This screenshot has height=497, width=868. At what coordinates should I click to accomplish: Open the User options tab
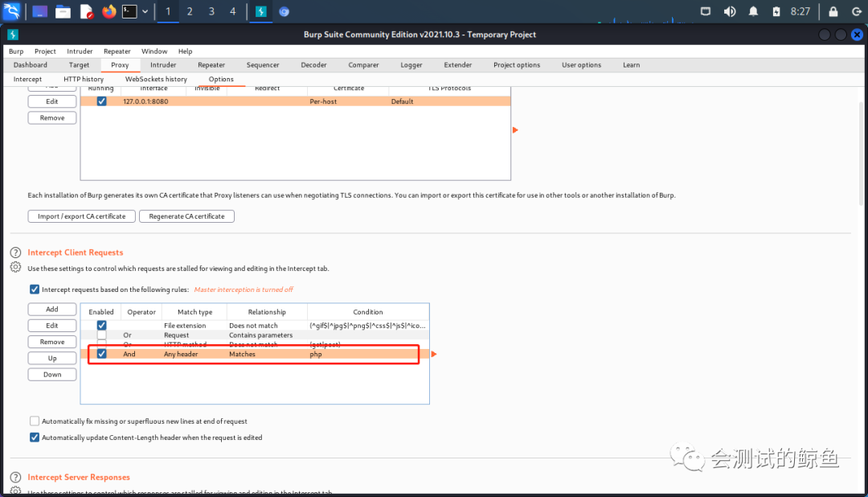[581, 65]
